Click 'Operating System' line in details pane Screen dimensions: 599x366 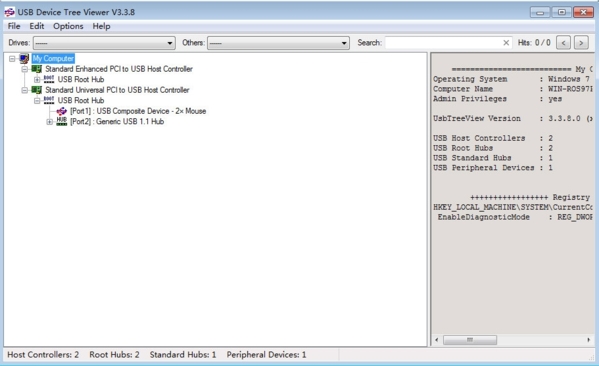tap(512, 79)
